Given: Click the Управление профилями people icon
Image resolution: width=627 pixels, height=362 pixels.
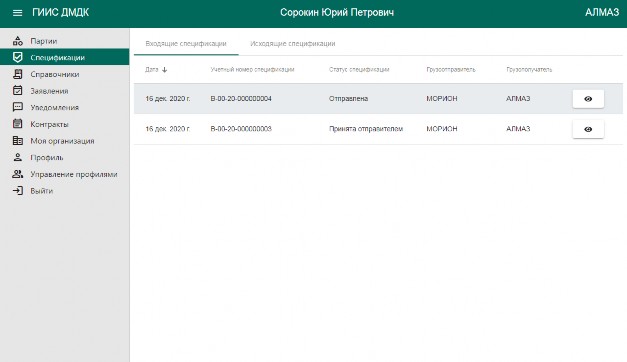Looking at the screenshot, I should pos(18,174).
